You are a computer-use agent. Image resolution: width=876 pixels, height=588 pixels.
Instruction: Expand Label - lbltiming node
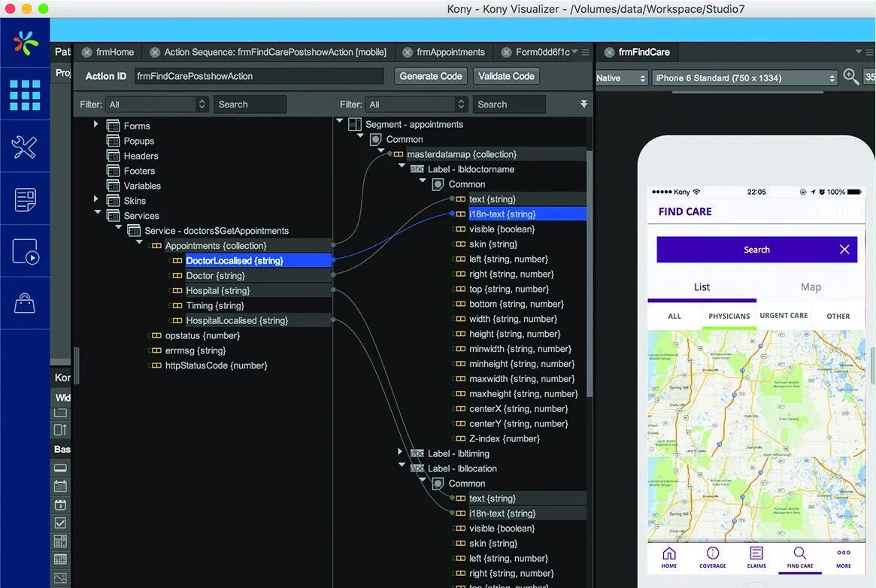400,451
